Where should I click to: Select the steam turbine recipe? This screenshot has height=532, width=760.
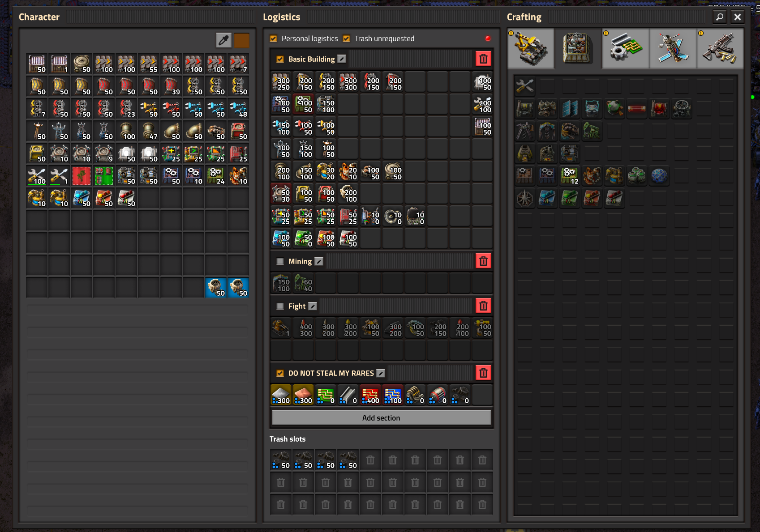682,108
